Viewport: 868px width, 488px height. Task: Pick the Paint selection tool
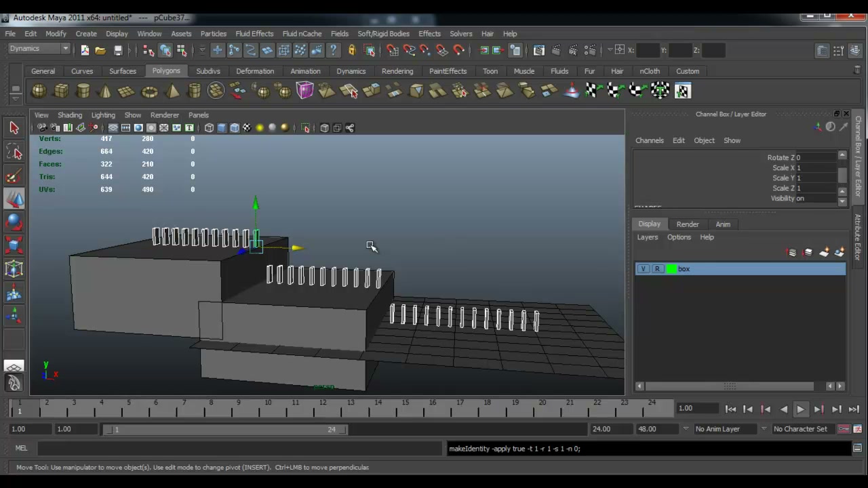(x=14, y=176)
